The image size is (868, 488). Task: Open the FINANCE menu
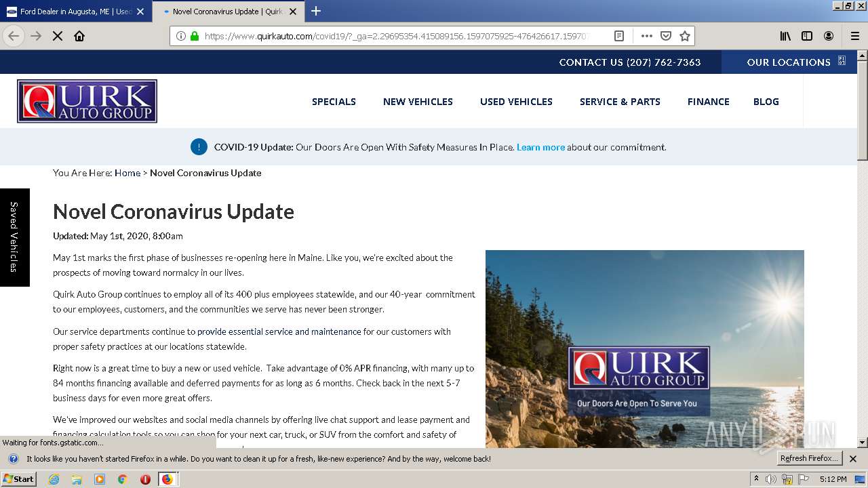click(x=709, y=102)
